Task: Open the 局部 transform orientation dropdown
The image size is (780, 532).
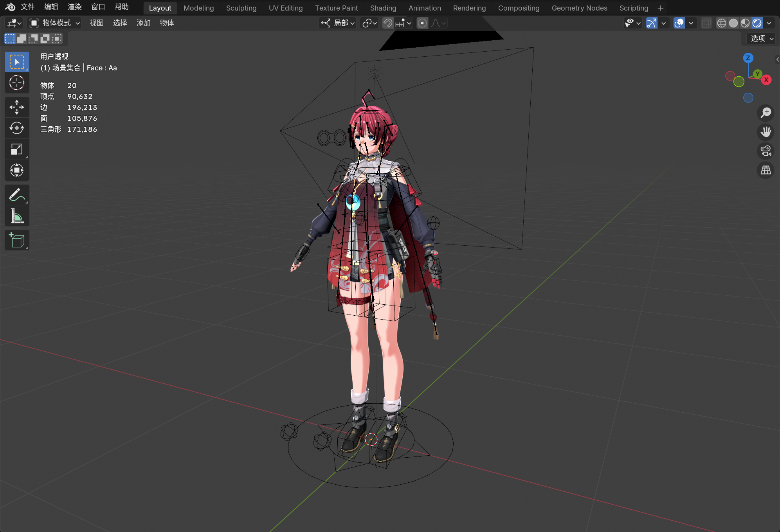Action: coord(337,23)
